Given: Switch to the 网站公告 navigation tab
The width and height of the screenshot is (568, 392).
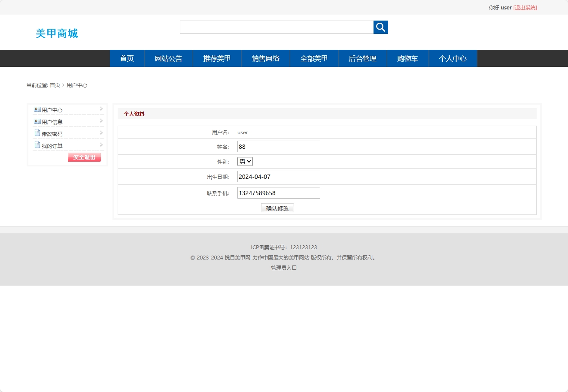Looking at the screenshot, I should pyautogui.click(x=168, y=58).
